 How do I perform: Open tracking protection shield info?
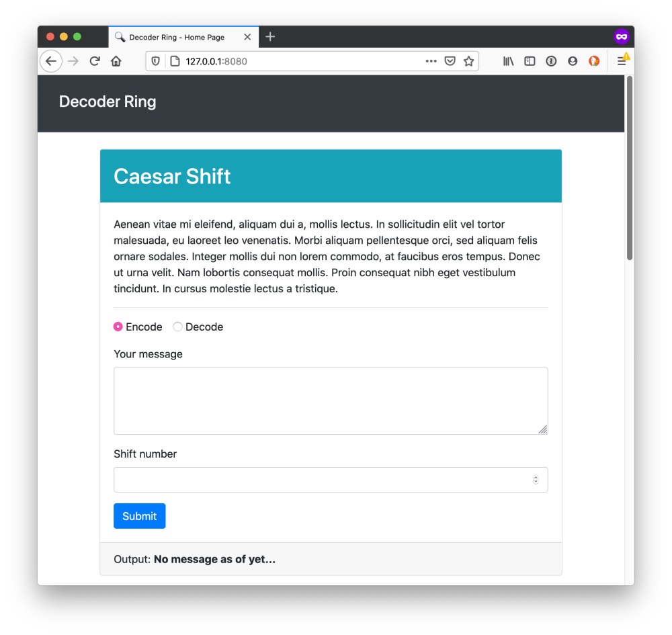(x=156, y=61)
